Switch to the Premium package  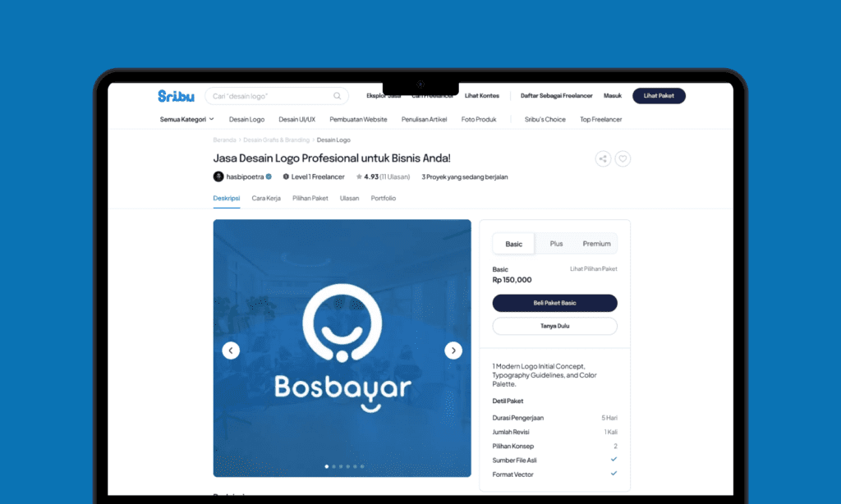[x=596, y=244]
